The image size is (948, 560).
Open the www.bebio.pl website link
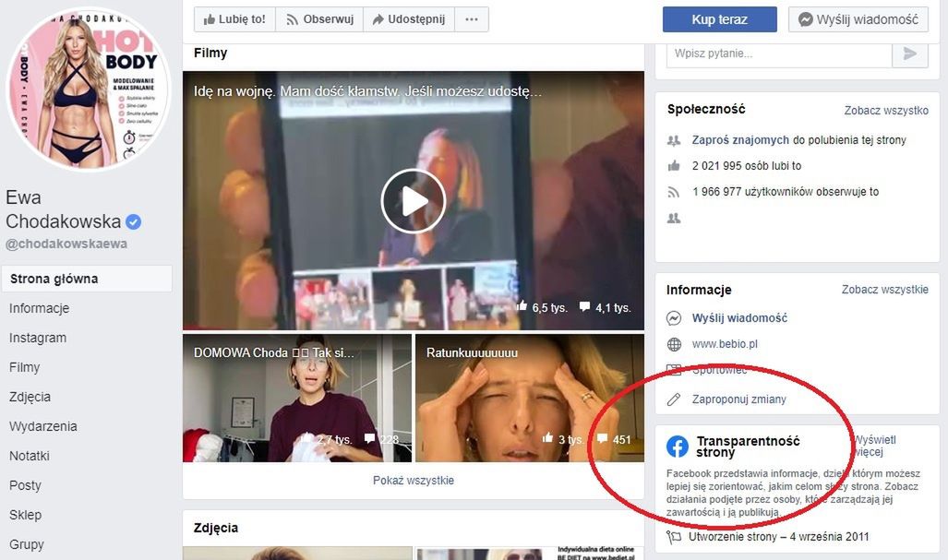[x=725, y=344]
